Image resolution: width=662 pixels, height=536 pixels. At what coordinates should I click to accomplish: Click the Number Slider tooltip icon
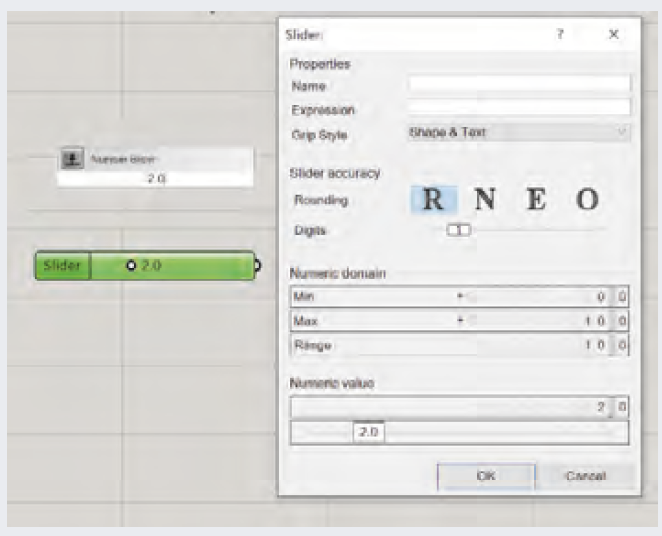[x=73, y=159]
